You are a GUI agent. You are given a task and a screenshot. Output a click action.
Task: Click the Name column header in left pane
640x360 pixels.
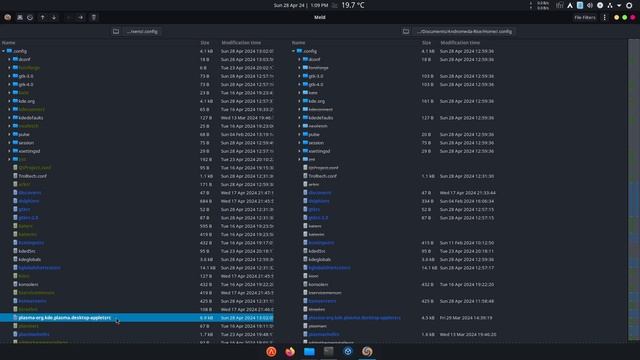click(x=9, y=42)
